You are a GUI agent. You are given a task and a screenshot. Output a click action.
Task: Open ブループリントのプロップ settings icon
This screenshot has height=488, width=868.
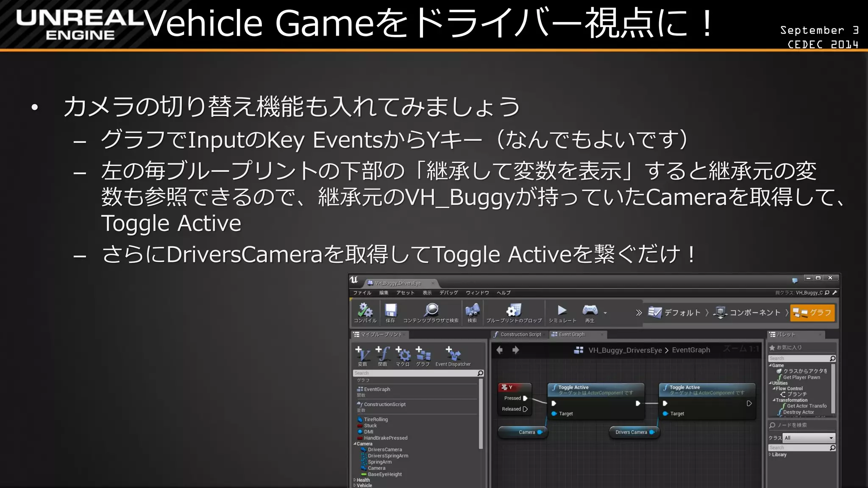click(514, 310)
